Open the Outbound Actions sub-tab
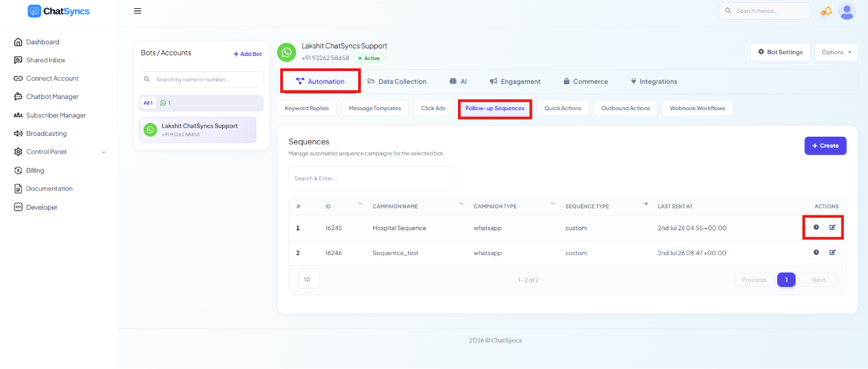The height and width of the screenshot is (369, 868). tap(625, 108)
